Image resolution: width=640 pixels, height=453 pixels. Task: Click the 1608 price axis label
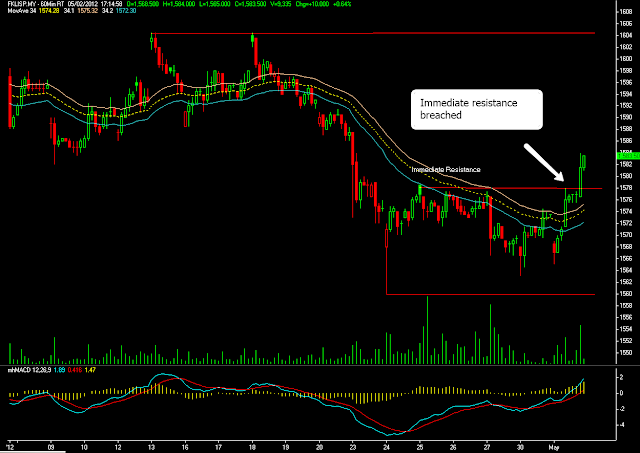tap(626, 12)
